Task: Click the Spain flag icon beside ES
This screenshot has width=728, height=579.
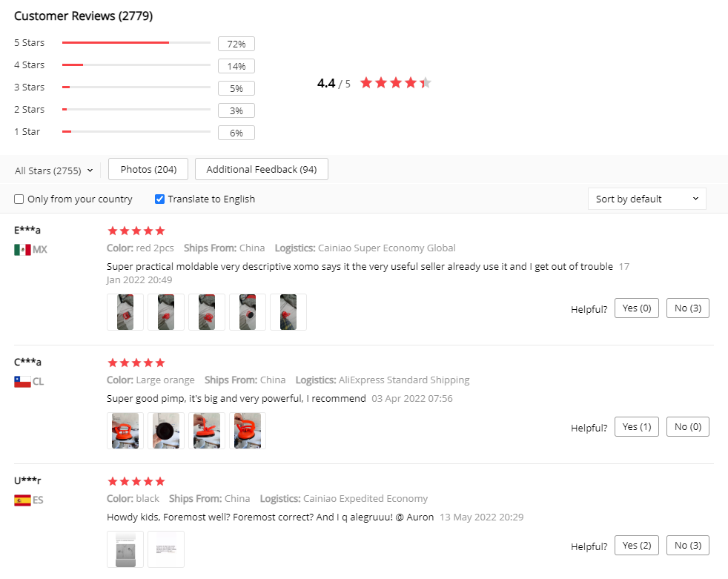Action: click(22, 500)
